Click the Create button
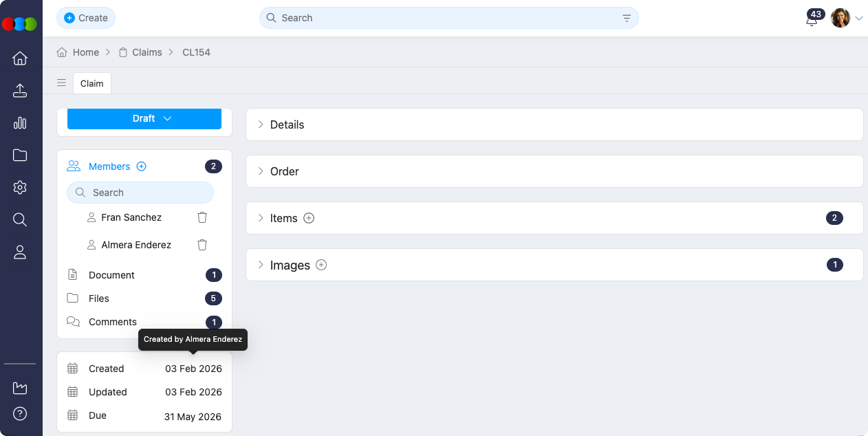 click(86, 18)
